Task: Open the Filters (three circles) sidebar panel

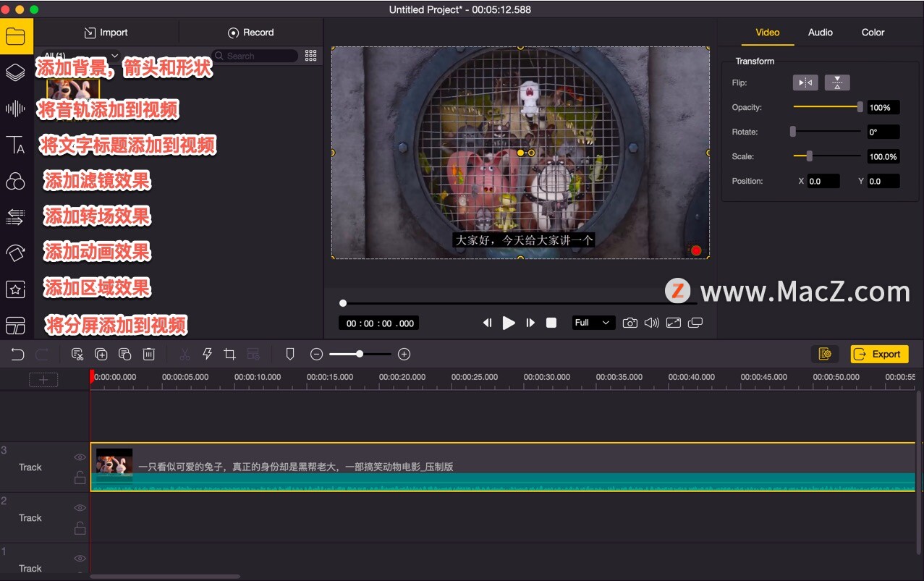Action: 15,181
